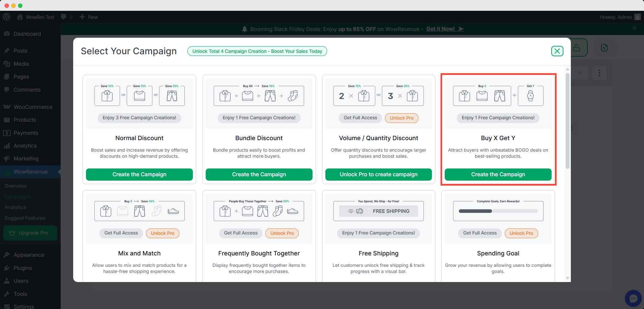The image size is (644, 309).
Task: Click the modal's vertical scrollbar
Action: (x=567, y=121)
